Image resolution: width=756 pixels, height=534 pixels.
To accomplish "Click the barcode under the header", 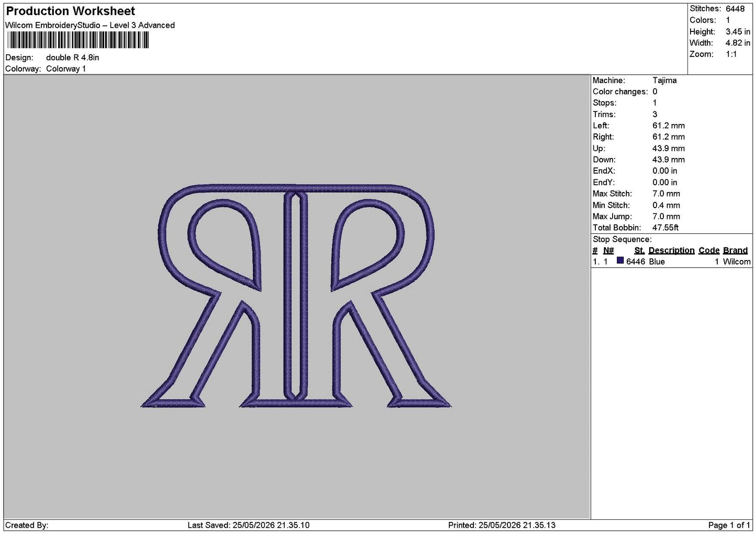I will (x=77, y=40).
